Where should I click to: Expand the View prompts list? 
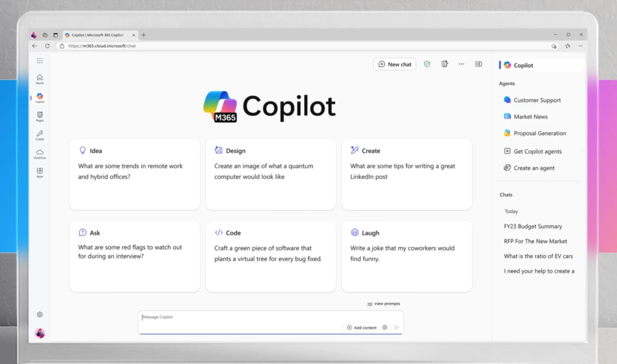pos(384,303)
